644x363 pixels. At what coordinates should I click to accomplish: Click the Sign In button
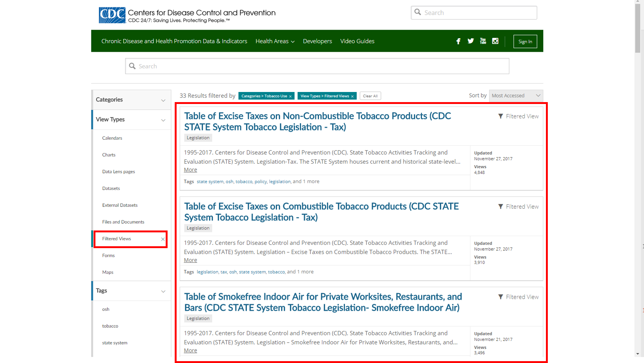click(x=525, y=41)
